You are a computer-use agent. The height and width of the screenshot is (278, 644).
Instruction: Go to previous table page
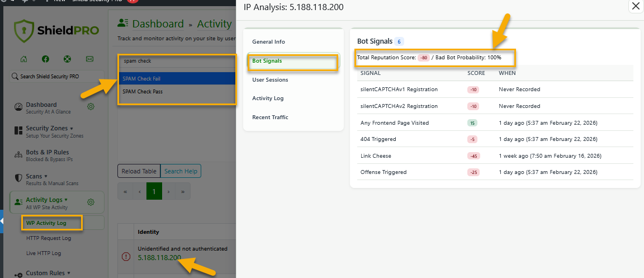[140, 192]
